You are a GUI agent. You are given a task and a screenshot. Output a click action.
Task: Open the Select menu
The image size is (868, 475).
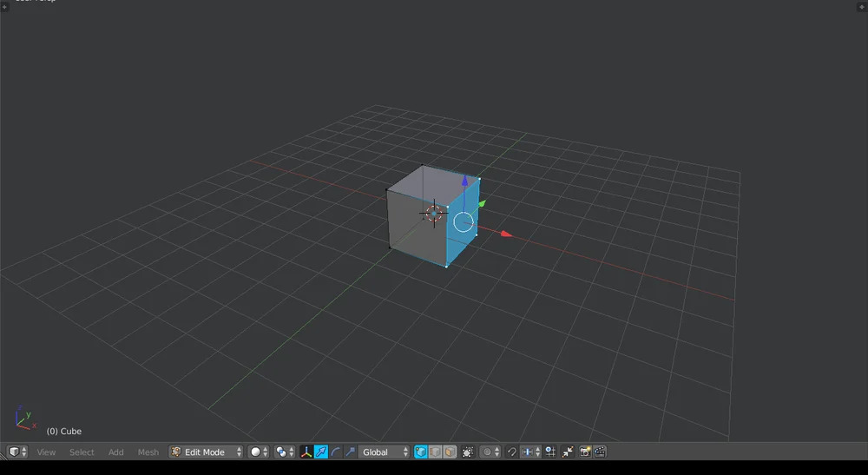pyautogui.click(x=82, y=452)
